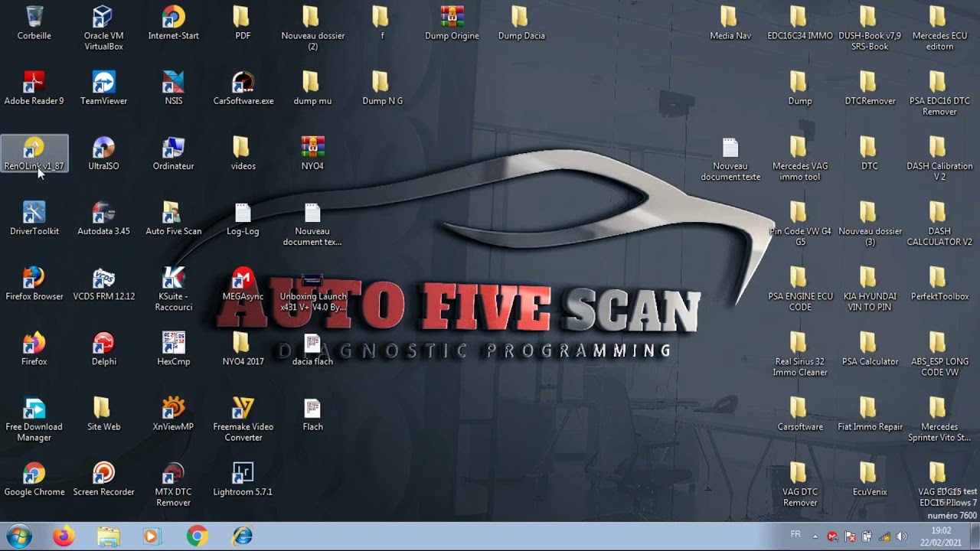Open the Real Sirius 32 Immo Cleaner folder
Viewport: 980px width, 551px height.
800,354
